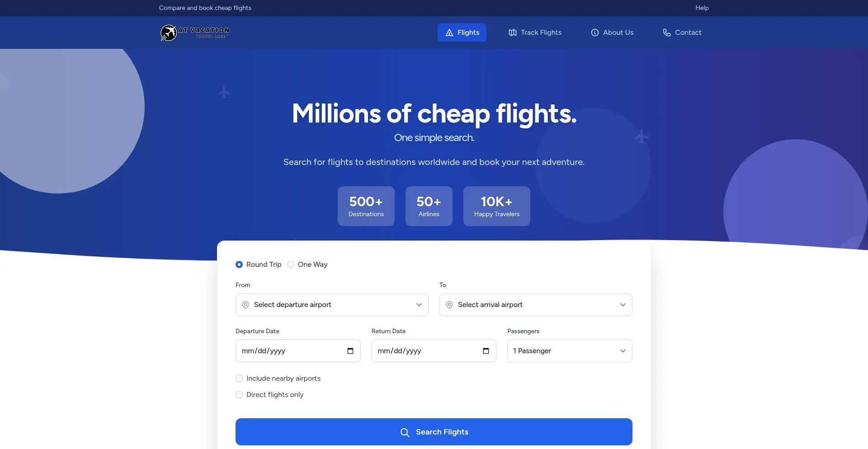Click the location pin in arrival airport field
868x449 pixels.
(x=449, y=305)
